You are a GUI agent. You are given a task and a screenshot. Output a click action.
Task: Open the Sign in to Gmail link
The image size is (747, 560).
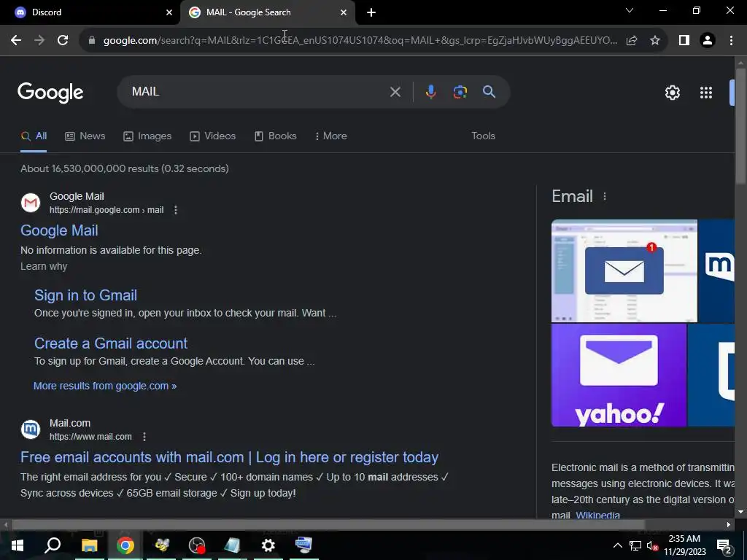[86, 295]
